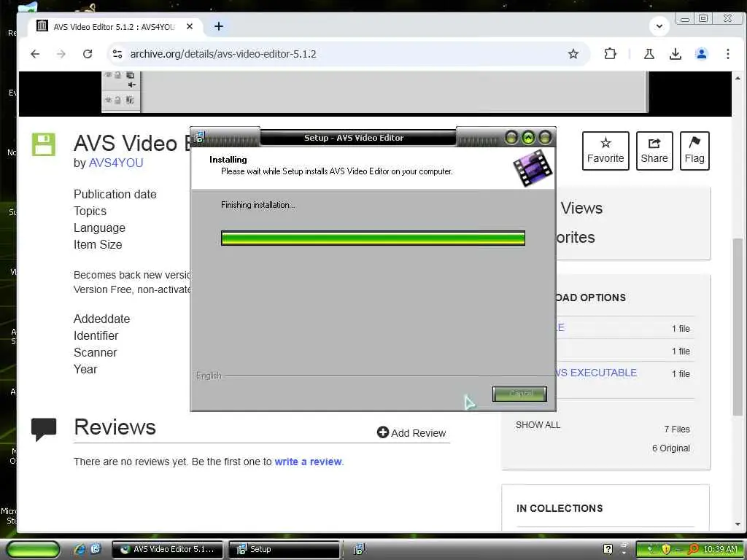Click the security shield tray icon
Image resolution: width=747 pixels, height=560 pixels.
point(666,549)
